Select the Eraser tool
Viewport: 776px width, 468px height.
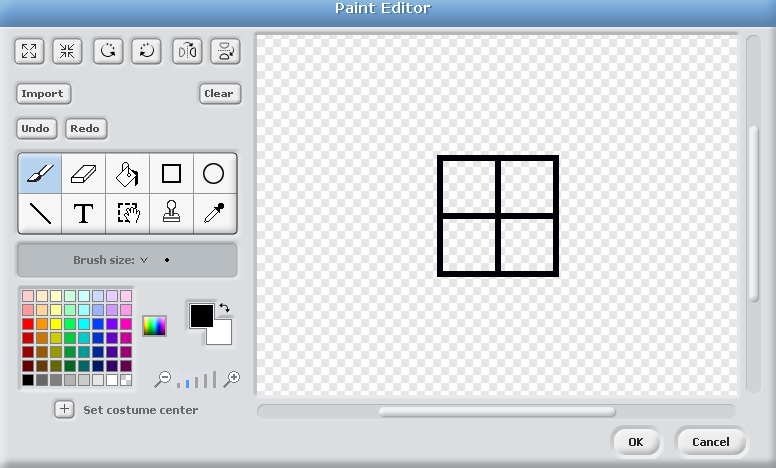(x=83, y=174)
